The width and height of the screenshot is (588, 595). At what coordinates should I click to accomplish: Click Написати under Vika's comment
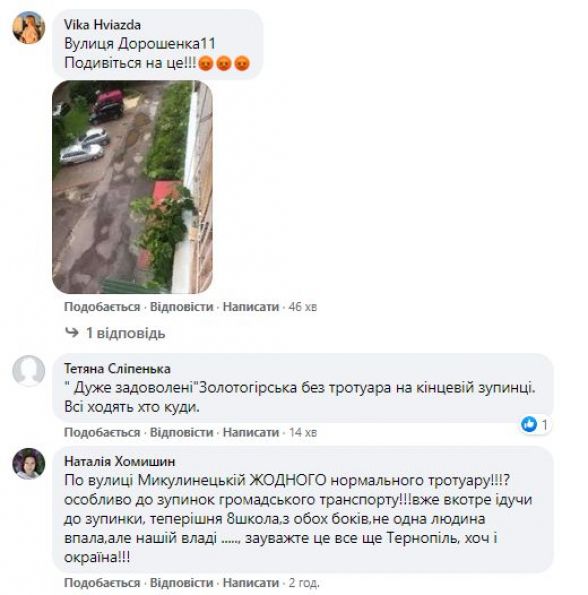coord(251,307)
